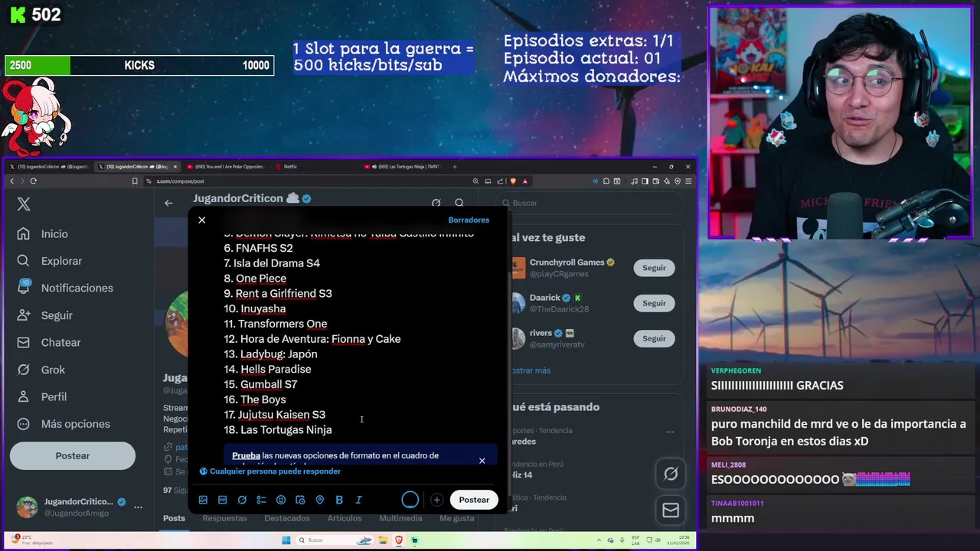Follow Daarick

654,303
